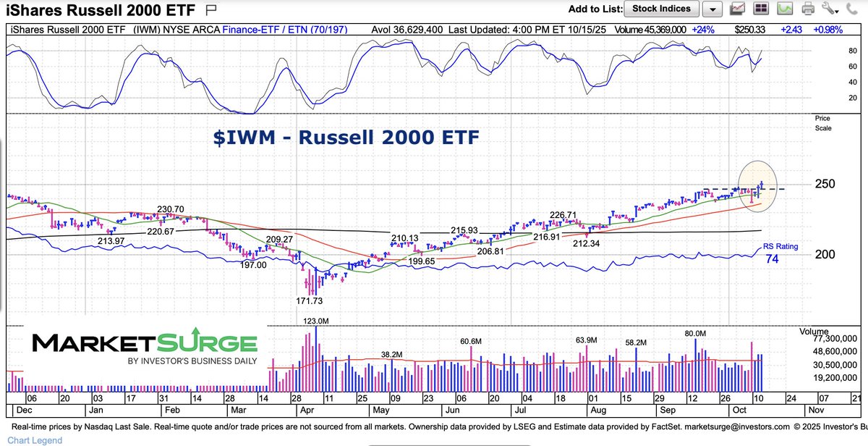Click the flag icon beside the ETF title
868x446 pixels.
point(210,9)
